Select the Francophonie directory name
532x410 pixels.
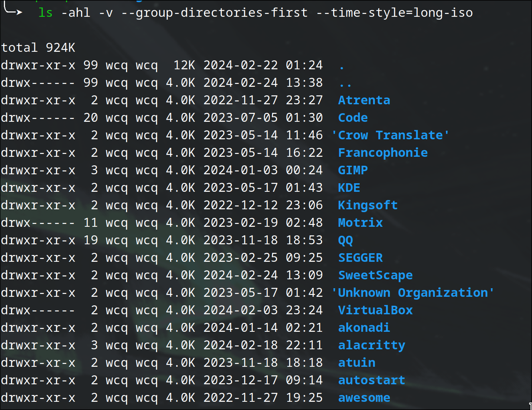click(x=383, y=152)
